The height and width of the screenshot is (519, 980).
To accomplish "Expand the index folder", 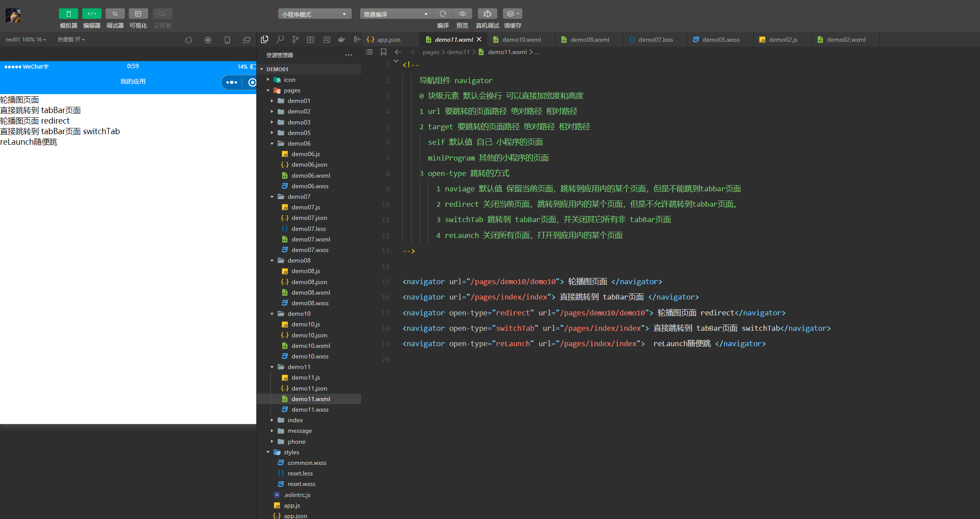I will (x=272, y=420).
